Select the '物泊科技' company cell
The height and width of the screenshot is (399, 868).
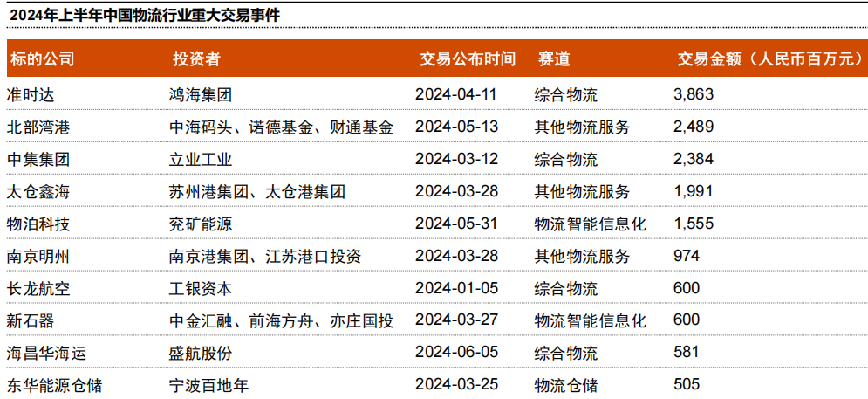click(x=38, y=224)
